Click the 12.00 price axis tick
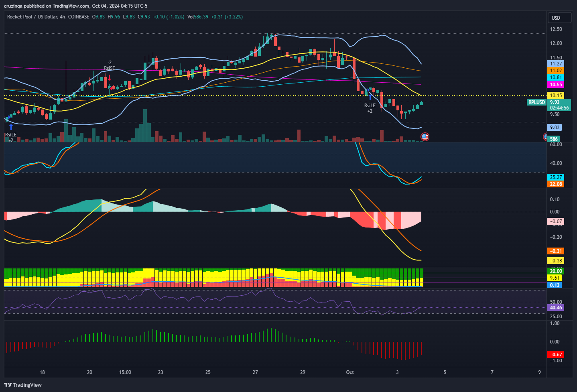This screenshot has width=577, height=392. tap(556, 43)
